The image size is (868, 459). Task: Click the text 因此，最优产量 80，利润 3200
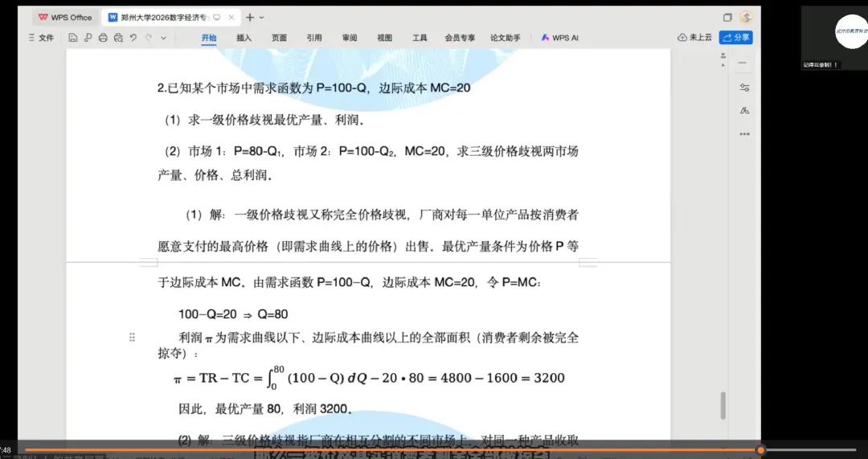coord(264,409)
